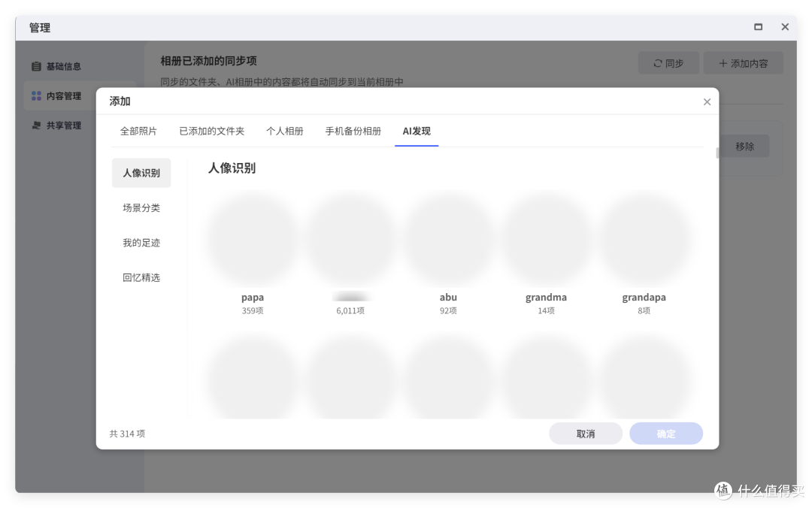This screenshot has width=812, height=508.
Task: Click 添加内容 in the 管理 window
Action: (743, 63)
